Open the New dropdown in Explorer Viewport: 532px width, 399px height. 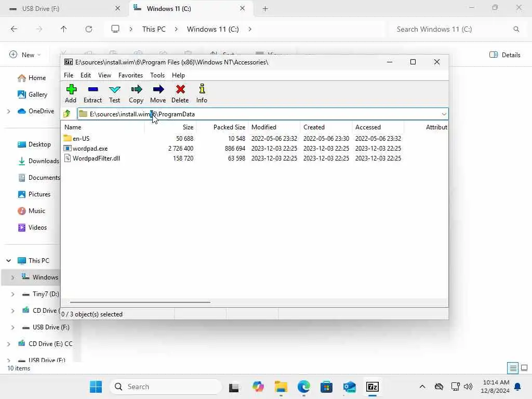(x=25, y=55)
